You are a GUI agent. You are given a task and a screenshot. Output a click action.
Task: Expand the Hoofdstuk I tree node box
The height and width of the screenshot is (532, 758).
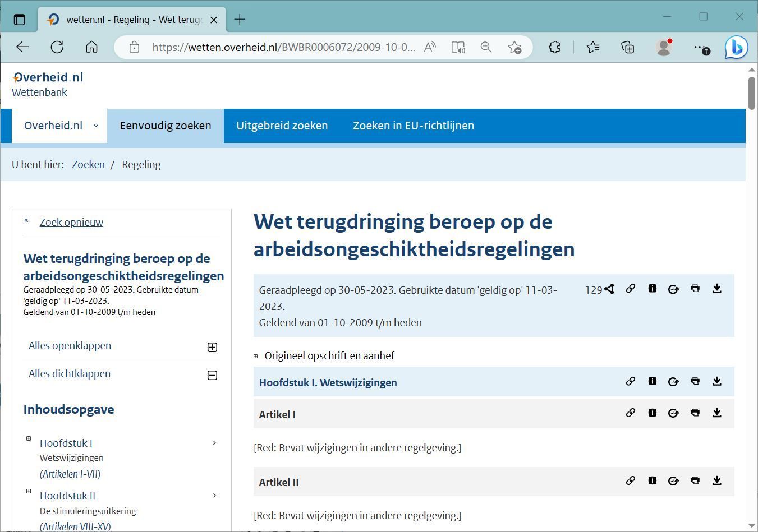pyautogui.click(x=29, y=438)
